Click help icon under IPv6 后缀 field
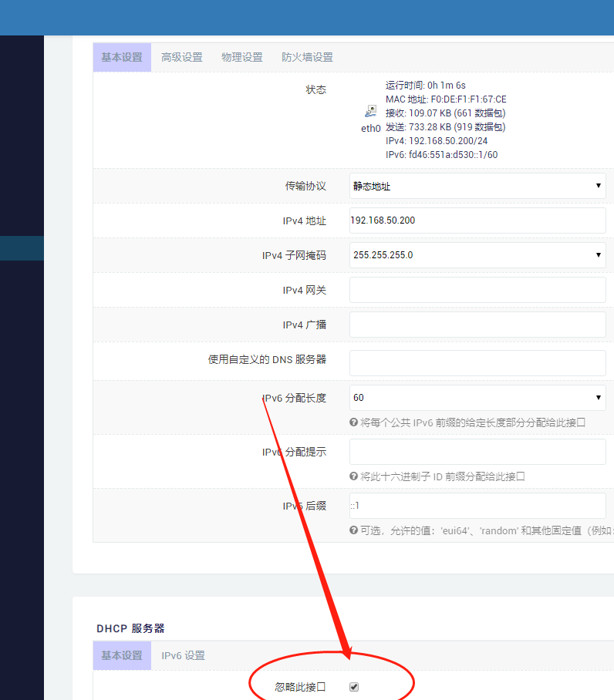 tap(354, 530)
